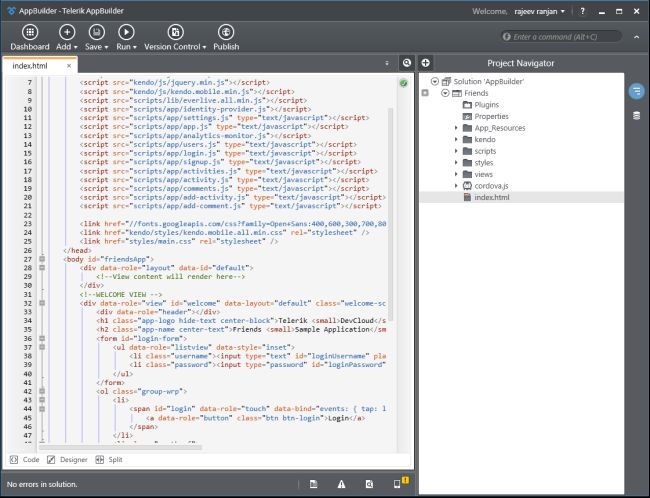Open the Dashboard from the toolbar
This screenshot has height=498, width=650.
point(30,38)
